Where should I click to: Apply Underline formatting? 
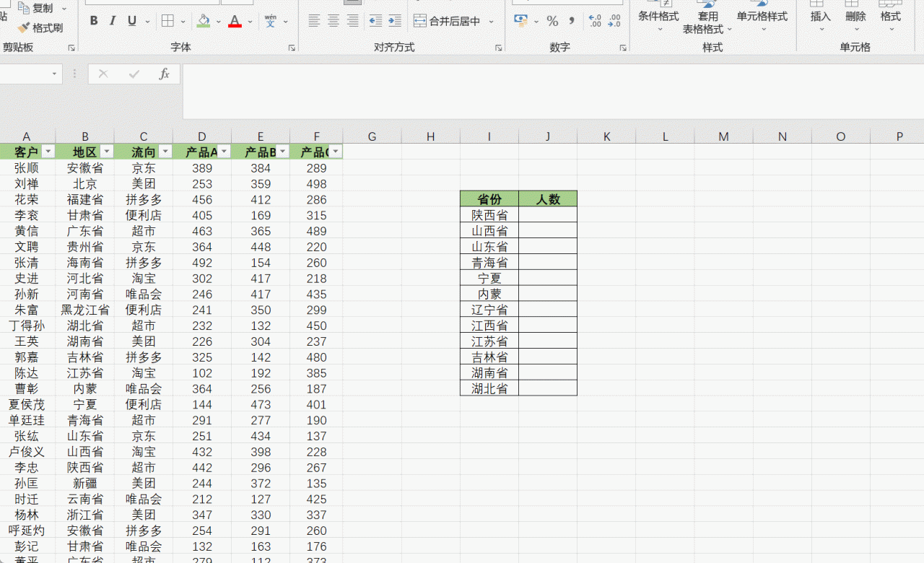tap(132, 21)
